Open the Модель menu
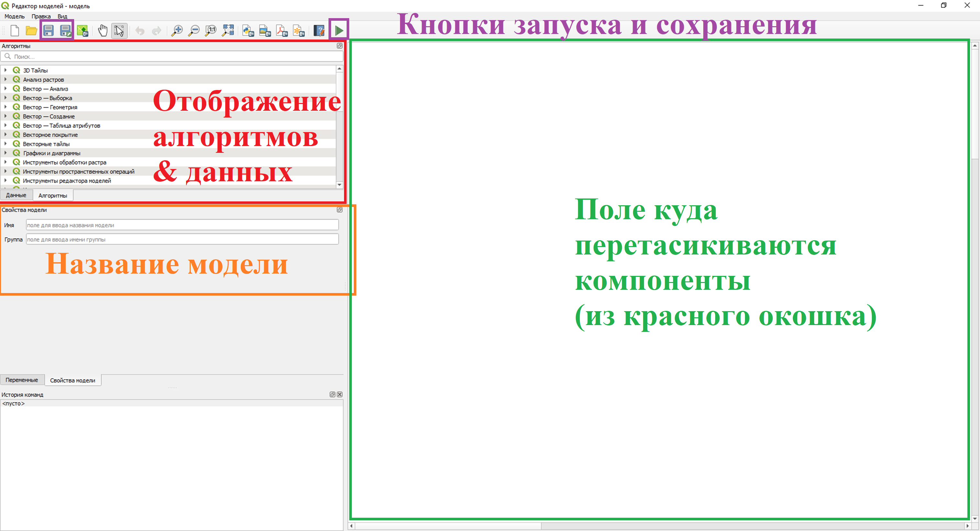The width and height of the screenshot is (980, 531). point(15,17)
